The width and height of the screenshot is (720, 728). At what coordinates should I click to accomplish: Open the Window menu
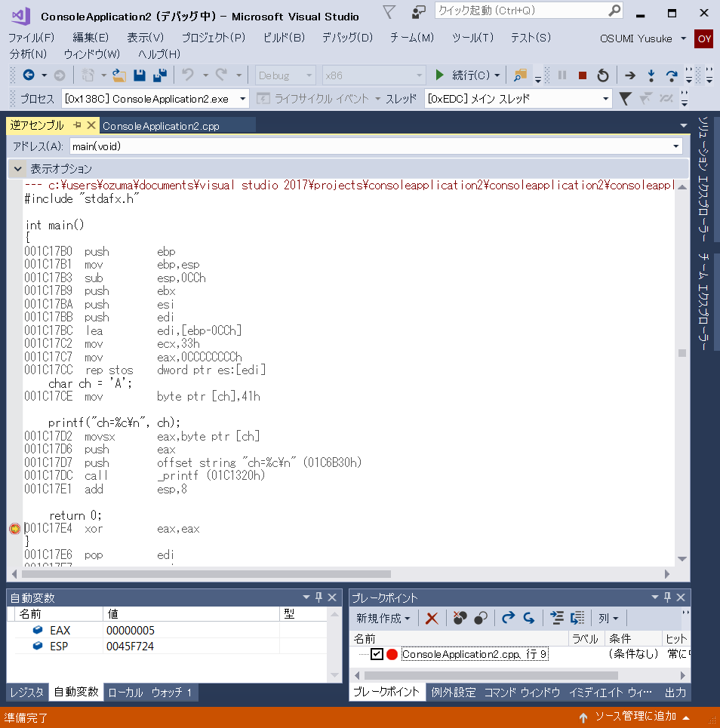[x=91, y=54]
